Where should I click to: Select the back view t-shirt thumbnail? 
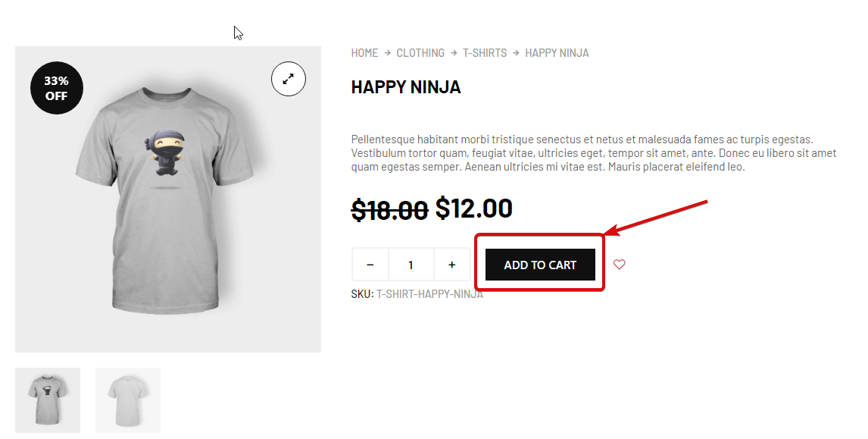point(128,400)
